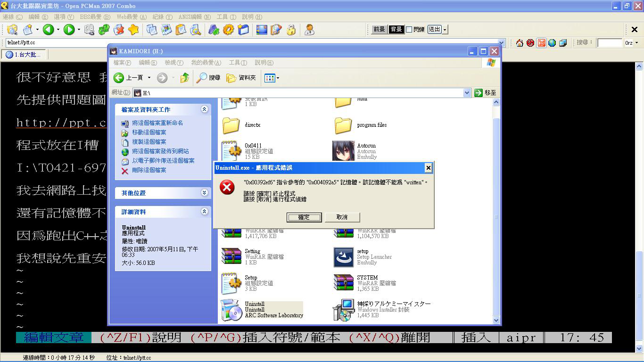The width and height of the screenshot is (644, 362).
Task: Select the Autorun Eushully application icon
Action: coord(343,151)
